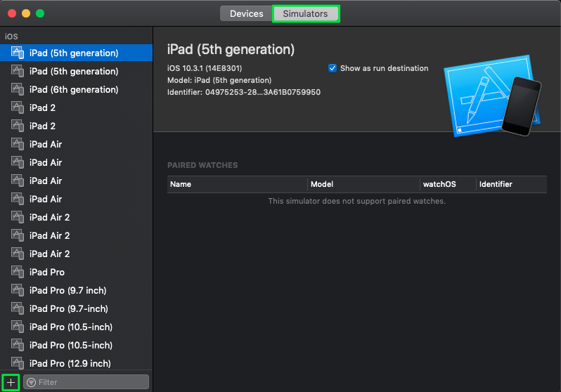The height and width of the screenshot is (392, 561).
Task: Choose the unselected iPad (5th generation) simulator
Action: pos(76,71)
